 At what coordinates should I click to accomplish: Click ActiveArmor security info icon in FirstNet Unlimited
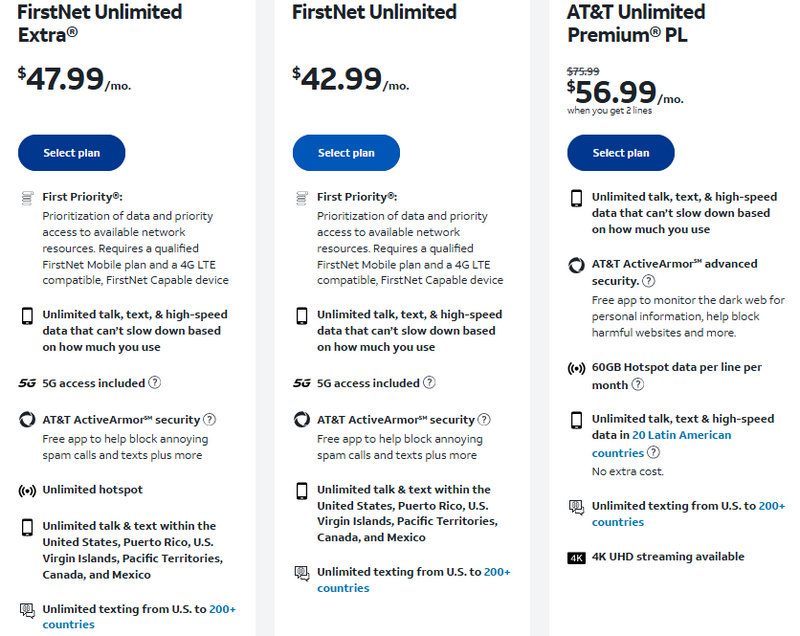click(484, 420)
